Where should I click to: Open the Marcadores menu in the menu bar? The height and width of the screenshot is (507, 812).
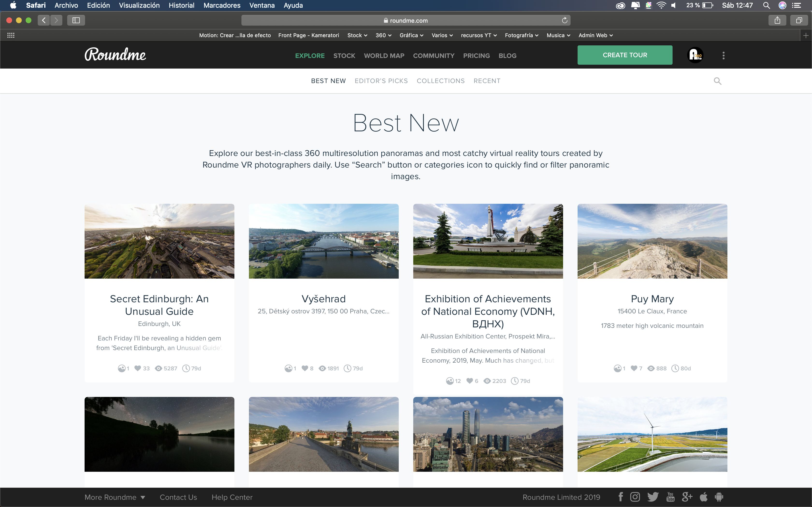[222, 5]
